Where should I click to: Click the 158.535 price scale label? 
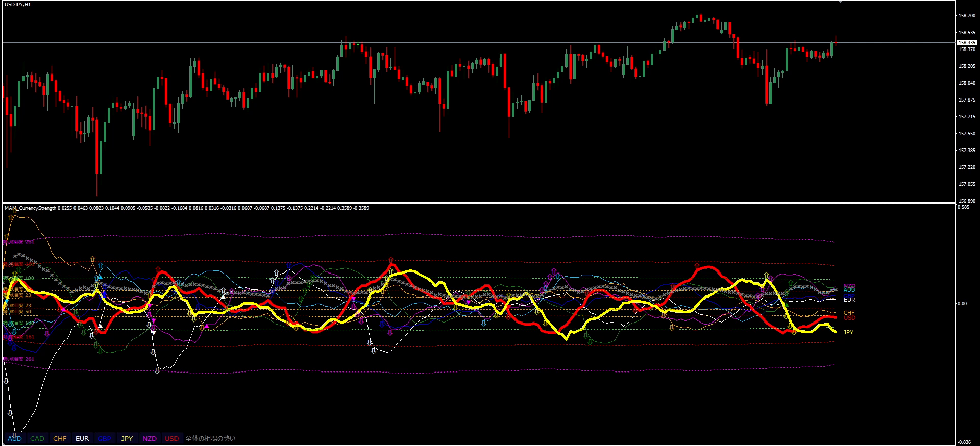967,33
